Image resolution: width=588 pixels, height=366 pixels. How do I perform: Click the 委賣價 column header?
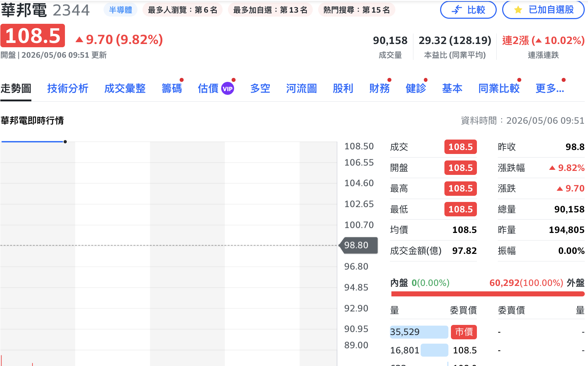coord(511,310)
